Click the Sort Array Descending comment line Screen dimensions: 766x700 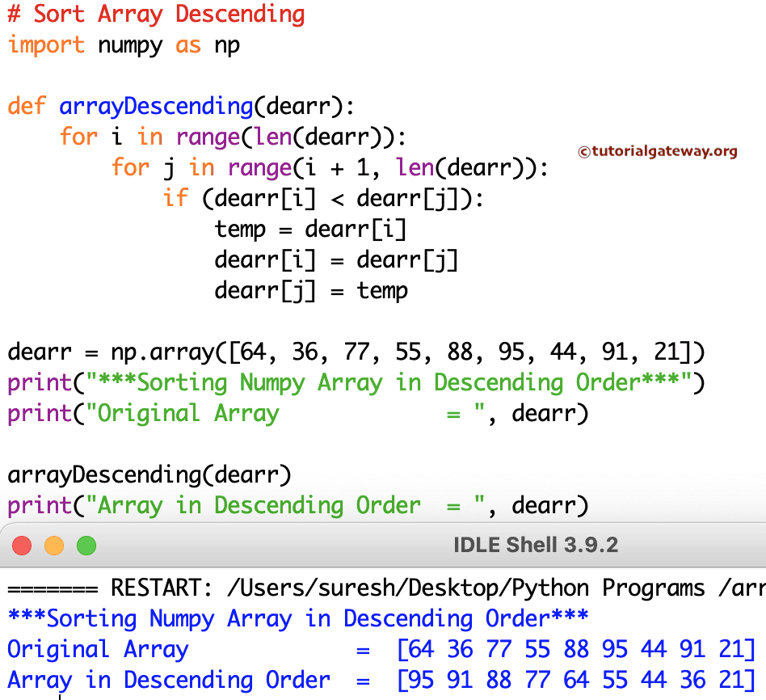click(x=156, y=14)
